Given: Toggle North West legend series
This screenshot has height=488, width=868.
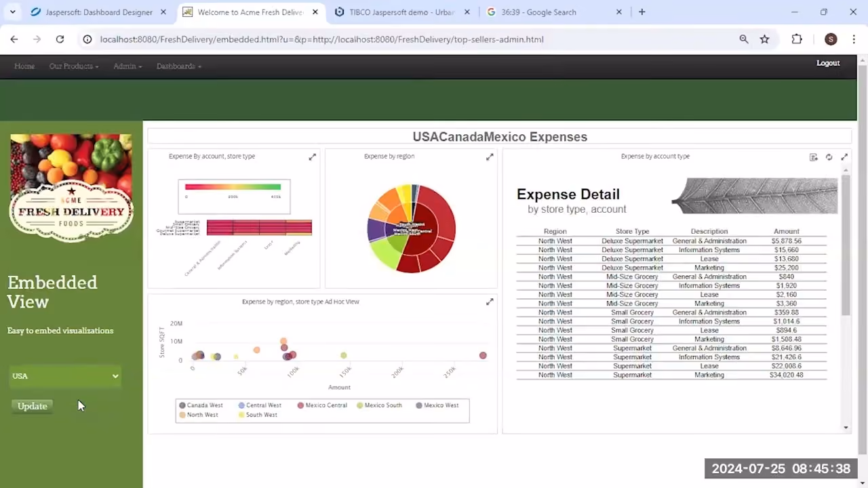Looking at the screenshot, I should [199, 415].
